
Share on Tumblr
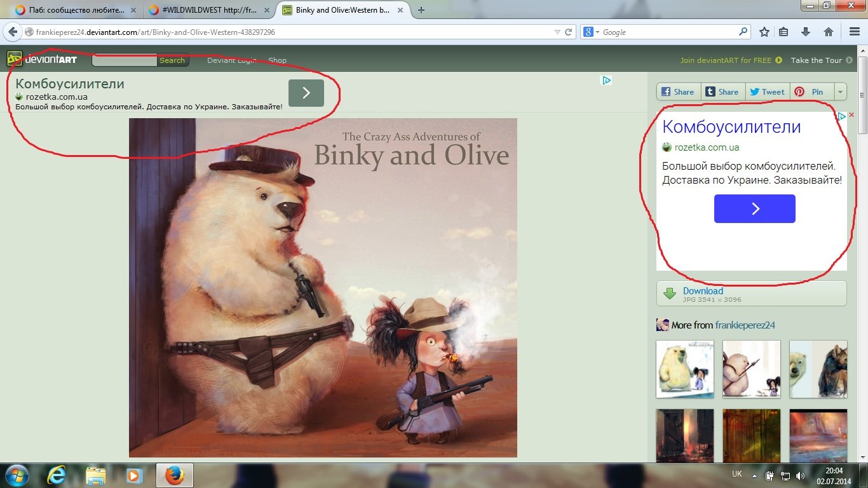click(x=723, y=91)
